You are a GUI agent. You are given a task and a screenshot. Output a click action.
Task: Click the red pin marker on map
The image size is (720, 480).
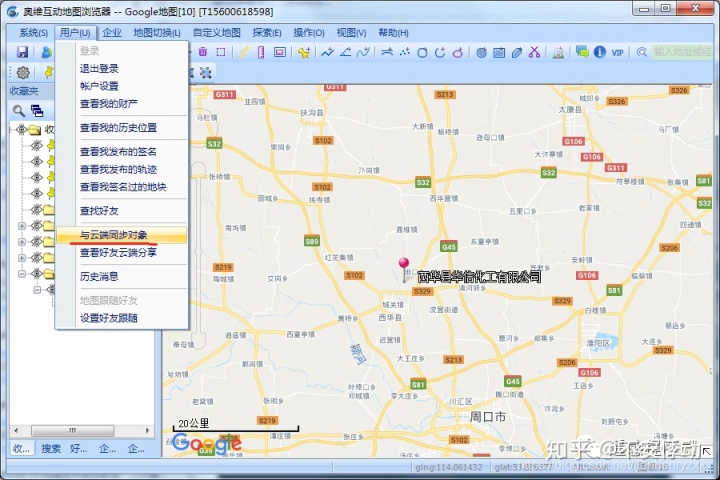[x=404, y=266]
